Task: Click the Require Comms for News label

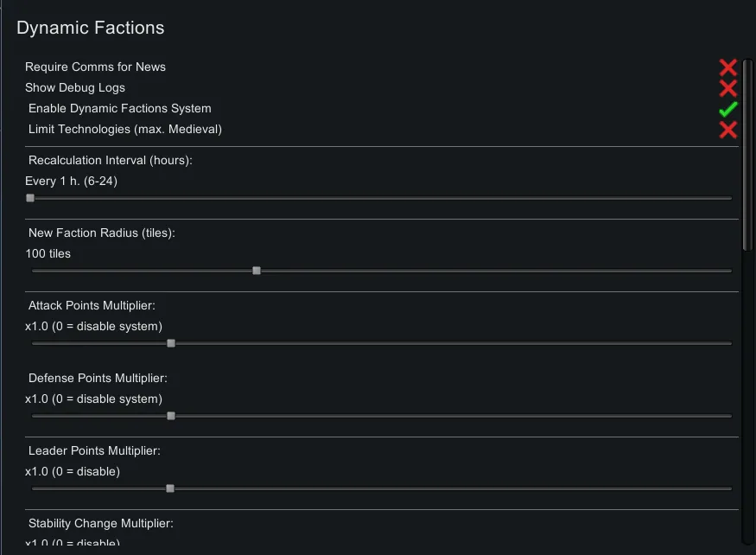Action: point(95,67)
